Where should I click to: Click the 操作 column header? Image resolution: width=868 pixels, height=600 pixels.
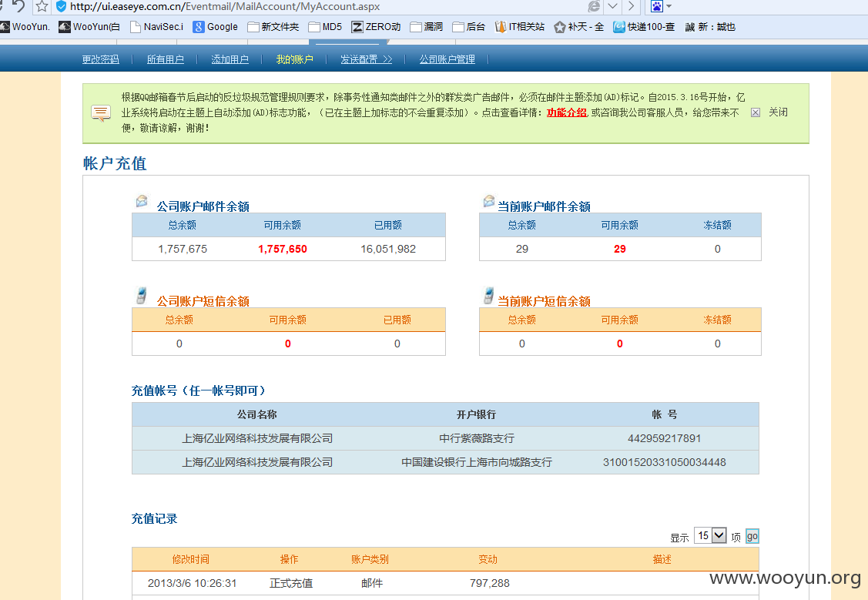coord(289,560)
